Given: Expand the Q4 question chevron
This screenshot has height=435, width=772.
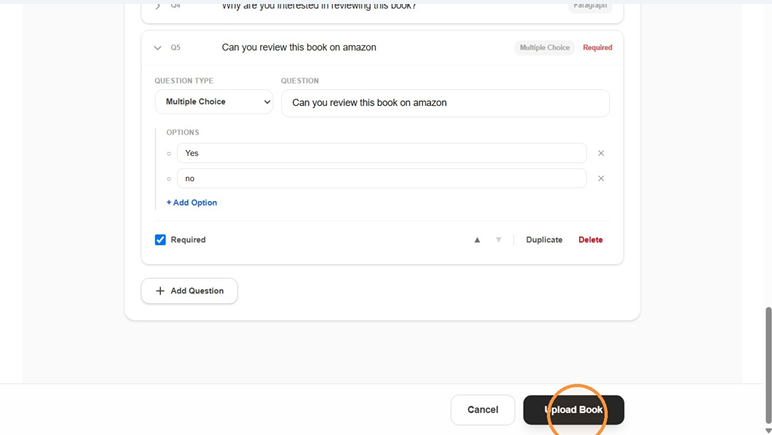Looking at the screenshot, I should coord(158,6).
